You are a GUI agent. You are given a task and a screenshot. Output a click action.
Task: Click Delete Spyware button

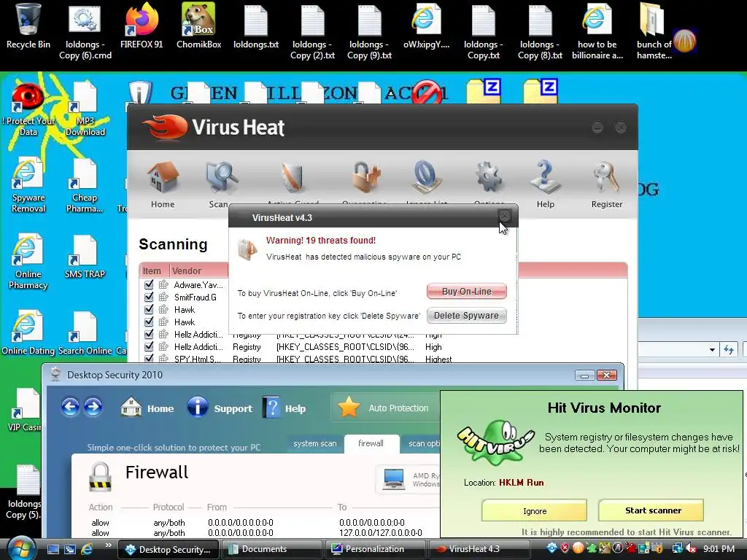[x=466, y=315]
